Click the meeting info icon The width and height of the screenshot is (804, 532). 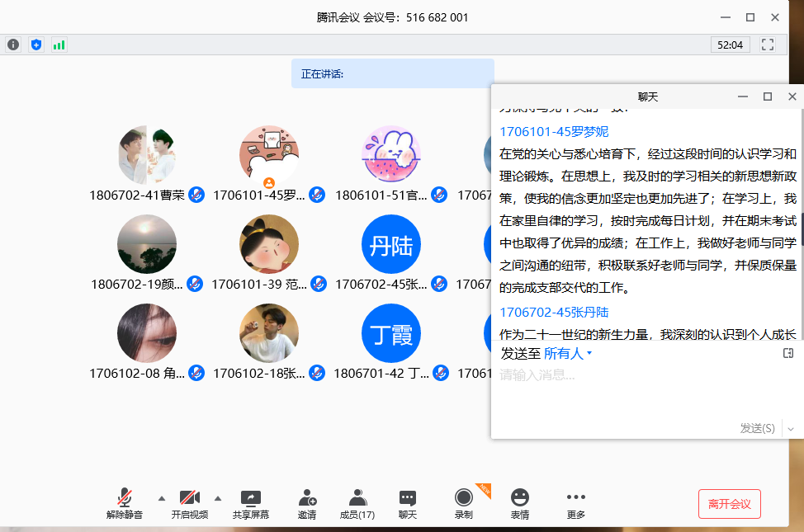[x=13, y=45]
